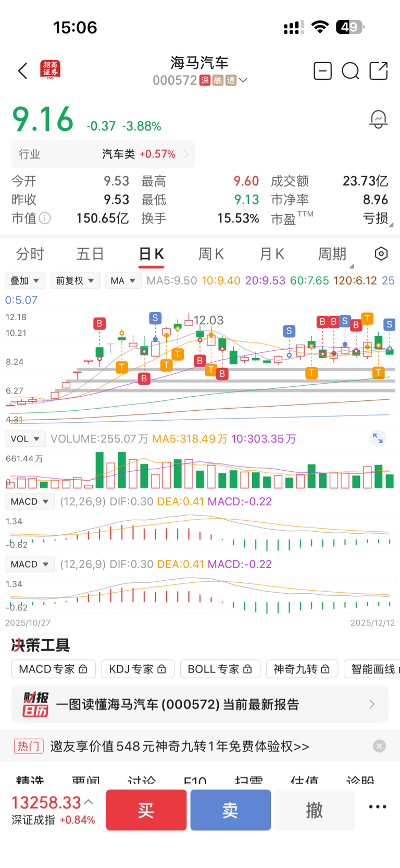Viewport: 400px width, 868px height.
Task: Open KDJ专家 decision tool
Action: click(138, 669)
